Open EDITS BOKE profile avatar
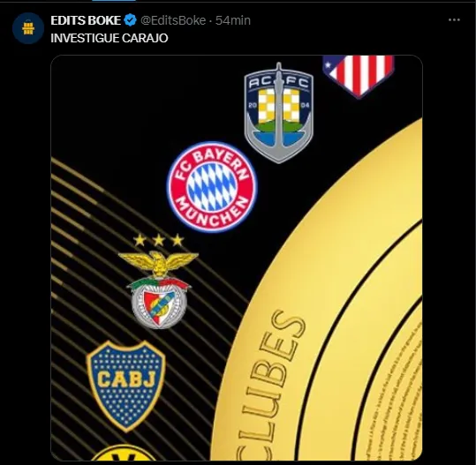The image size is (476, 465). coord(28,28)
